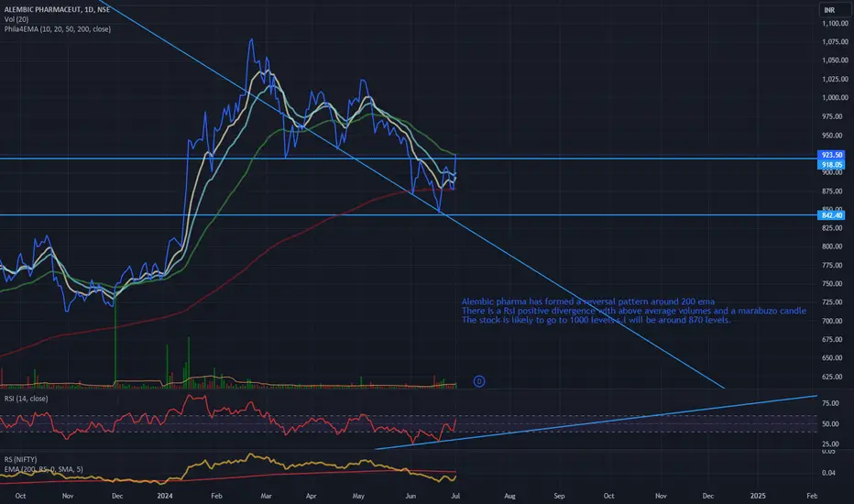The width and height of the screenshot is (854, 504).
Task: Click the 2025 date axis label
Action: click(x=758, y=496)
